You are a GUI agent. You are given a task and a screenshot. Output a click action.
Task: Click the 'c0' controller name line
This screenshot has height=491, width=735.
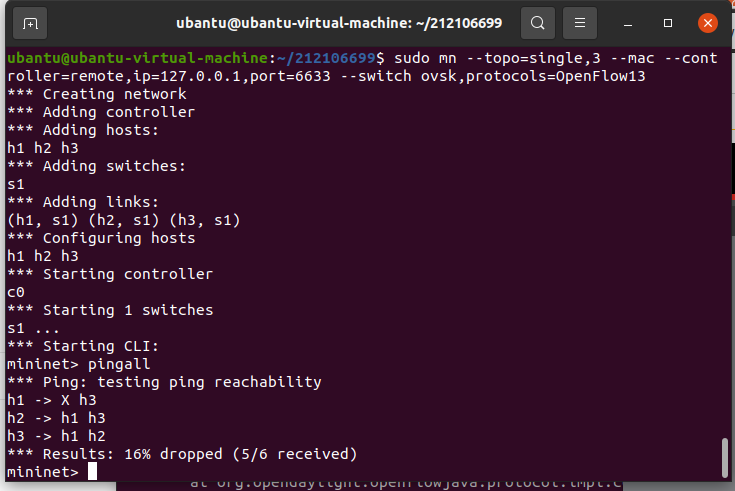pos(15,292)
